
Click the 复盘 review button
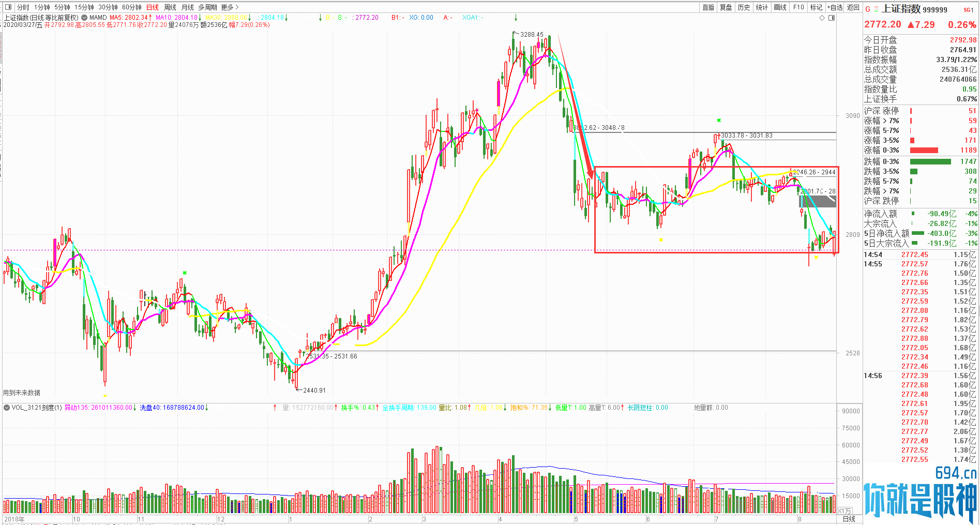[x=726, y=7]
